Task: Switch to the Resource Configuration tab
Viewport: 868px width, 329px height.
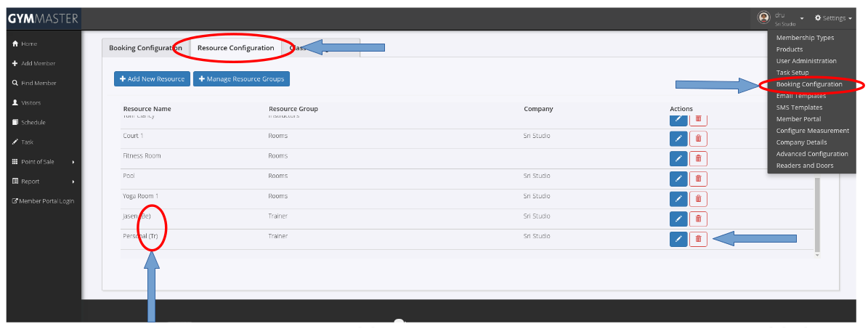Action: 236,48
